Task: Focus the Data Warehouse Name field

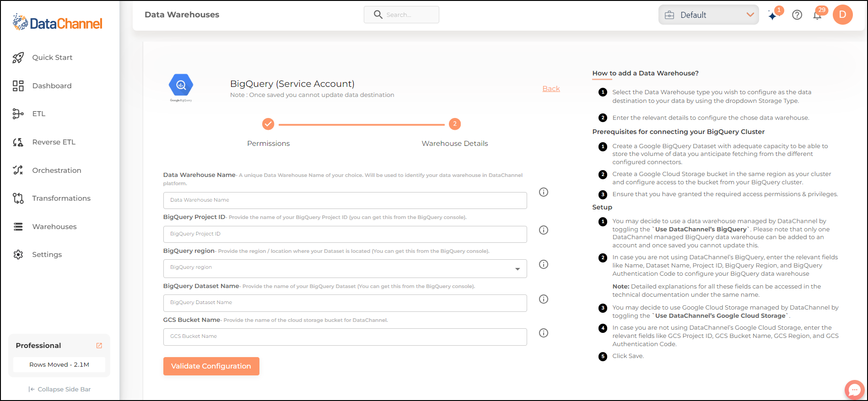Action: tap(345, 200)
